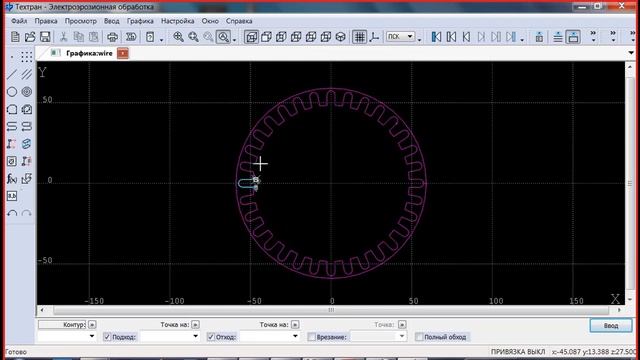Select the text label tool icon
Viewport: 640px width, 360px height.
tap(12, 196)
